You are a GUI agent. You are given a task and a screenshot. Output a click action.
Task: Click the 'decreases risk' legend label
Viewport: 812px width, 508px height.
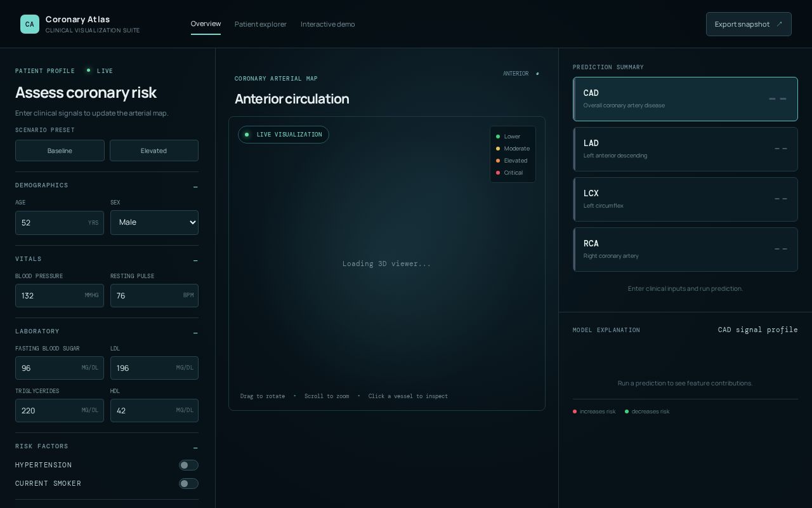pos(650,411)
